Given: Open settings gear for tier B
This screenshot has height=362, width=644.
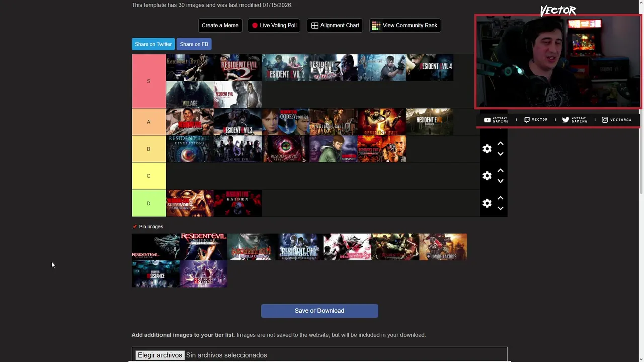Looking at the screenshot, I should (x=487, y=149).
